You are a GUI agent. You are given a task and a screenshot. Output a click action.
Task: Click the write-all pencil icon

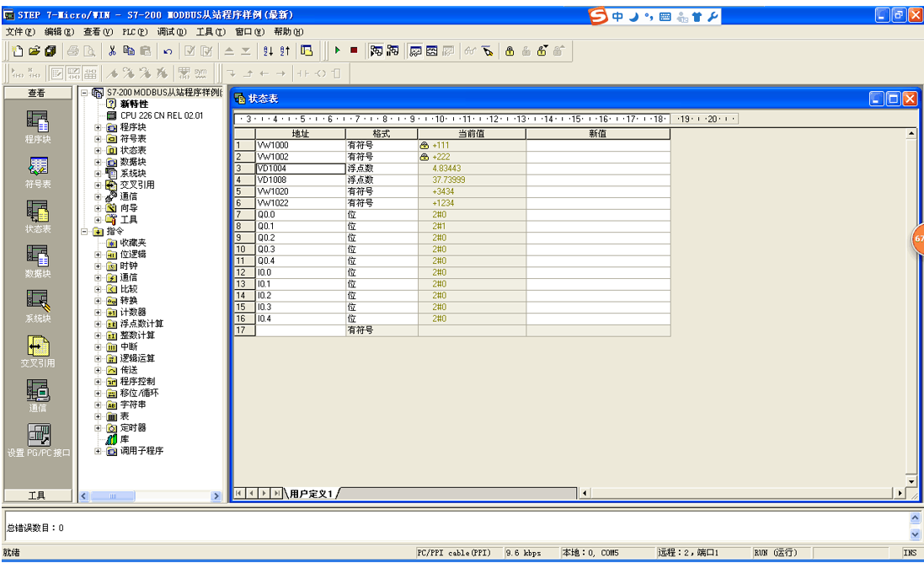click(x=487, y=51)
